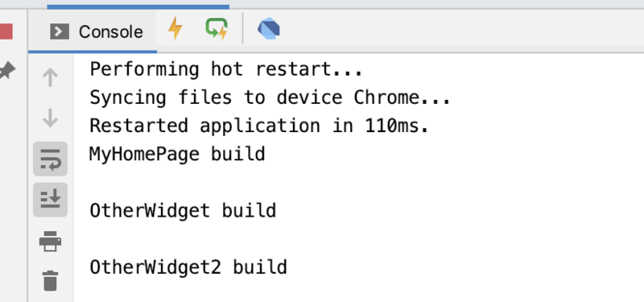644x302 pixels.
Task: Print console output using printer icon
Action: (50, 241)
